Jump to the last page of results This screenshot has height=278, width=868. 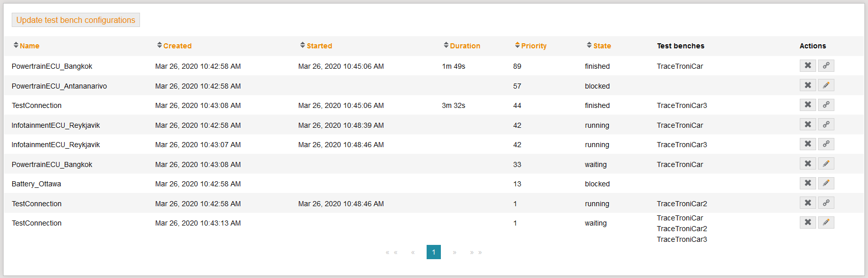(476, 252)
